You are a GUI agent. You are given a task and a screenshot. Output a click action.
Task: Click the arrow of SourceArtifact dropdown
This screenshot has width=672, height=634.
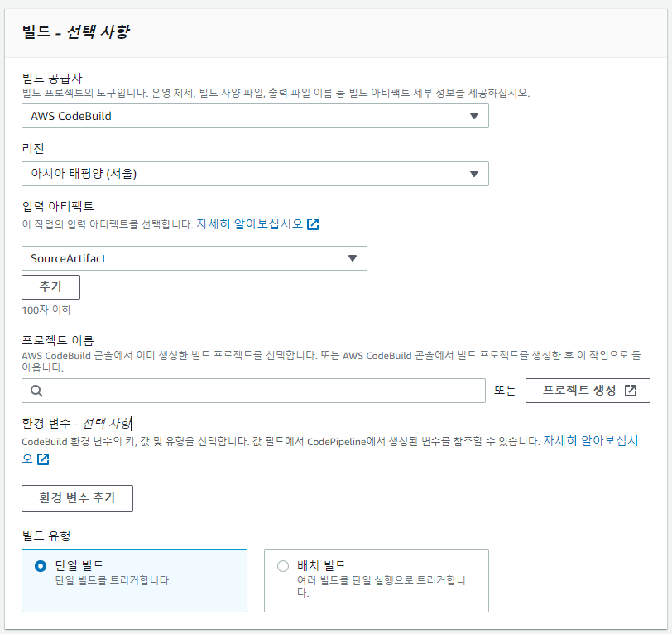(x=353, y=258)
